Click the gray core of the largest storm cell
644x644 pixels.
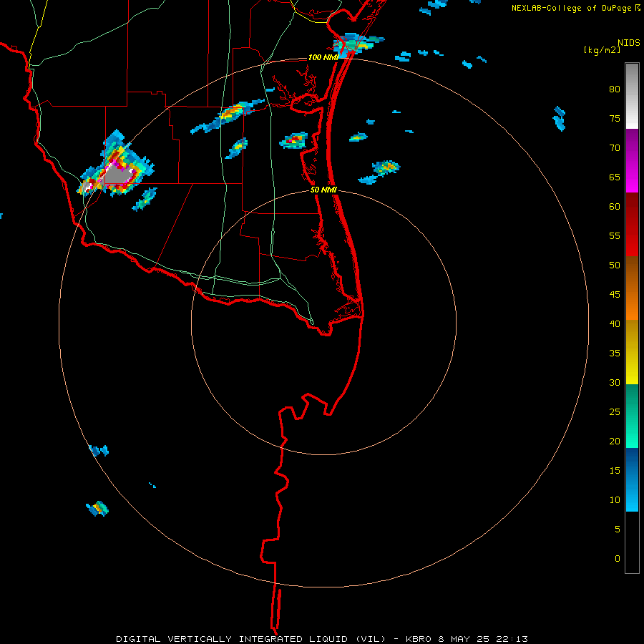(x=119, y=174)
